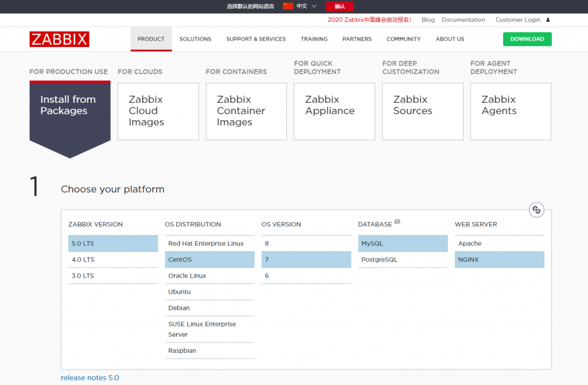Click the China flag icon in language bar
Viewport: 588px width, 385px height.
[288, 6]
